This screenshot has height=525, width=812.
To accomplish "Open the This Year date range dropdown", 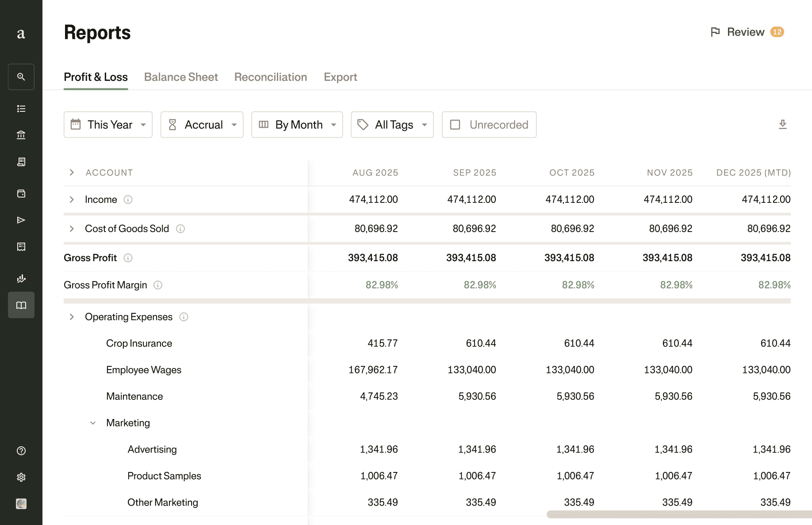I will (108, 124).
